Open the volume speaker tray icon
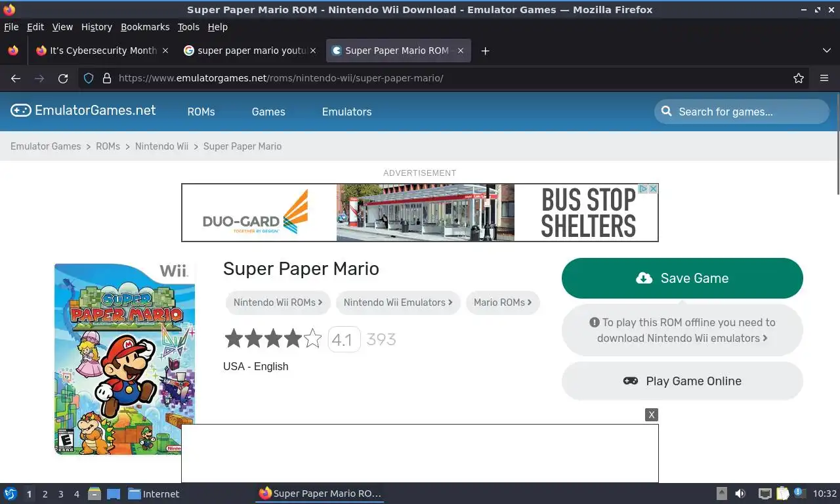The height and width of the screenshot is (504, 840). 740,493
